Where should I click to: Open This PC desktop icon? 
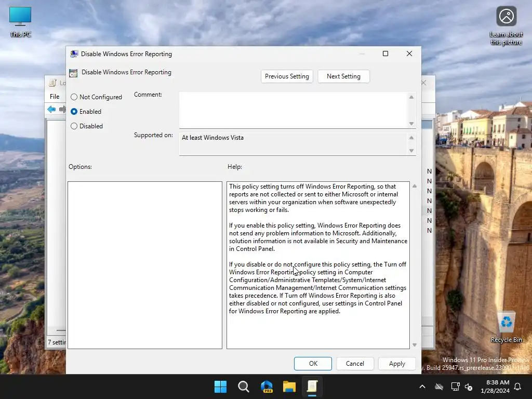coord(20,22)
